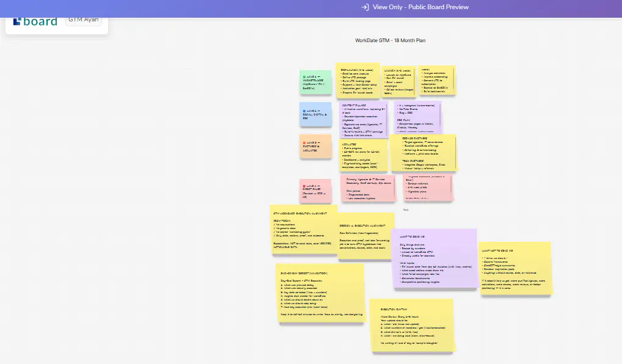Select the yellow Launch sticky note
Screen dimensions: 622x364
(398, 81)
